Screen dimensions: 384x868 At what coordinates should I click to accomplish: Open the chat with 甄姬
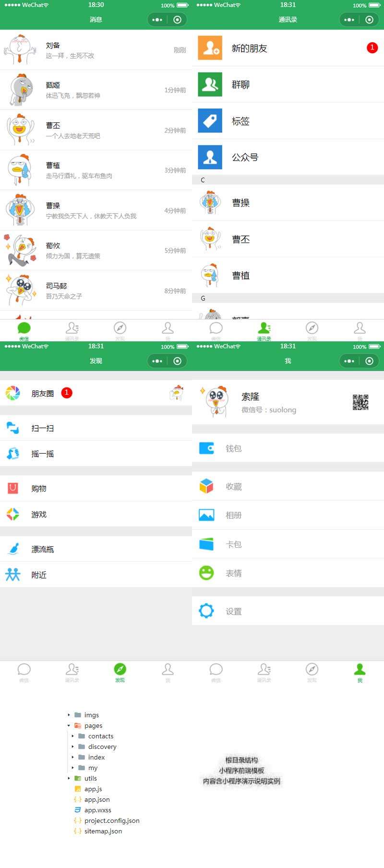coord(96,90)
